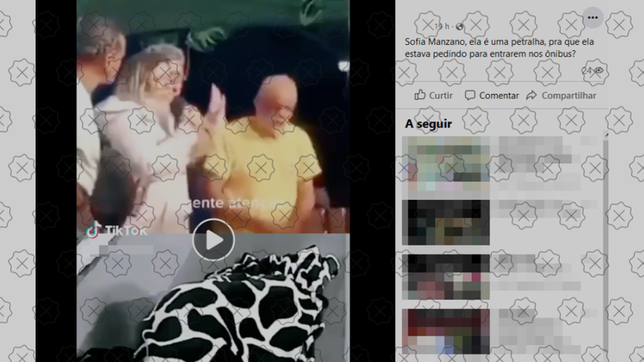This screenshot has height=362, width=644.
Task: Click the eye icon view counter
Action: (598, 71)
